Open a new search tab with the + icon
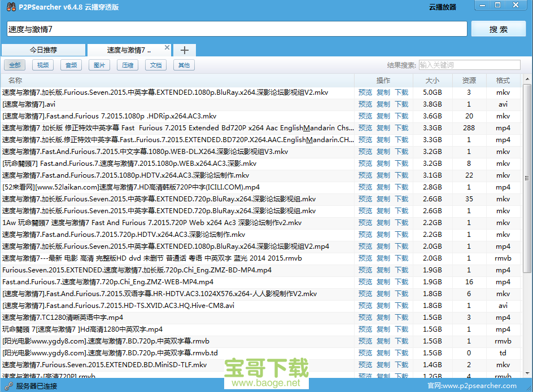This screenshot has height=392, width=533. [184, 50]
